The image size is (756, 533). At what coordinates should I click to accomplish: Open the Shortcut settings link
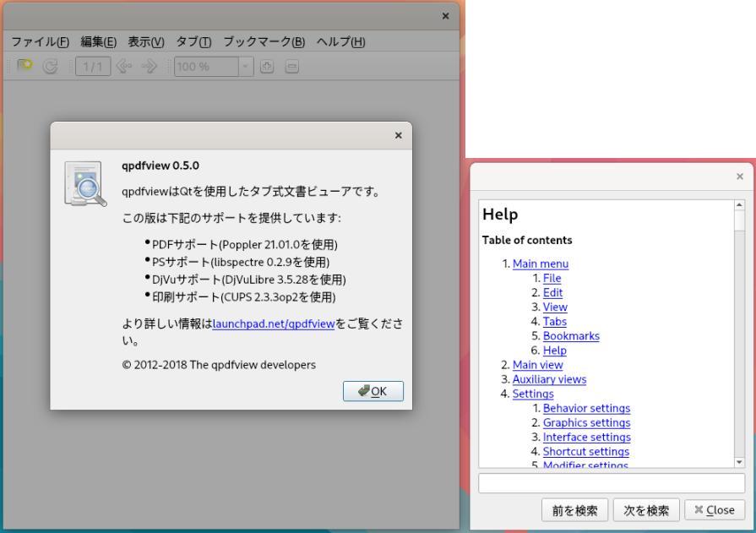586,452
